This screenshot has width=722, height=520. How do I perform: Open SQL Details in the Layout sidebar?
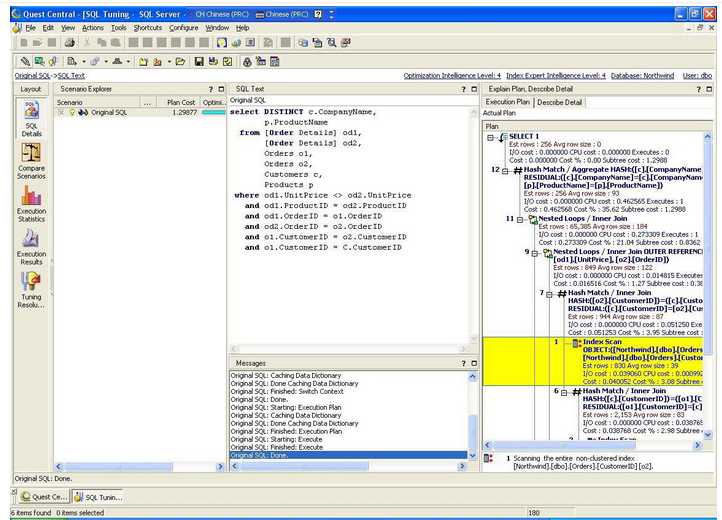31,119
